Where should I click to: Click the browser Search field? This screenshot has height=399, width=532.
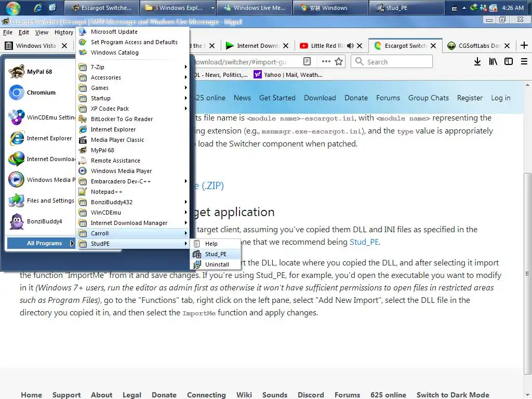392,62
